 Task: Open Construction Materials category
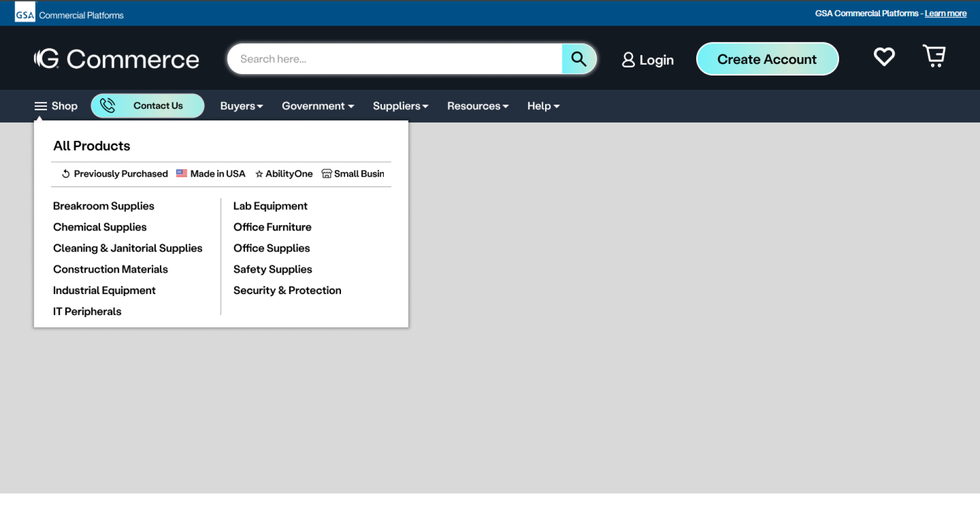coord(110,269)
